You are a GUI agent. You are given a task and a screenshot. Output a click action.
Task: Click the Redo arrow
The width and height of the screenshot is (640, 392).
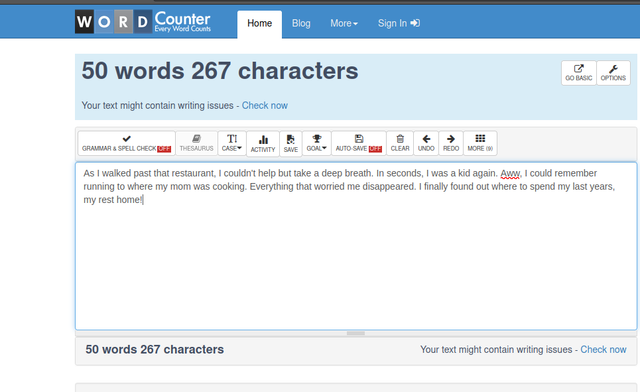point(451,143)
